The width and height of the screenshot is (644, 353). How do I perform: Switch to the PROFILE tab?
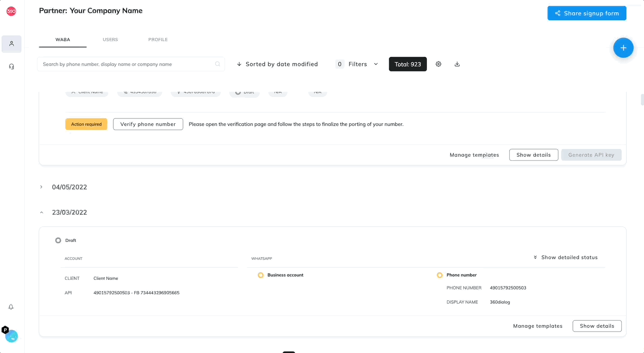pyautogui.click(x=158, y=40)
